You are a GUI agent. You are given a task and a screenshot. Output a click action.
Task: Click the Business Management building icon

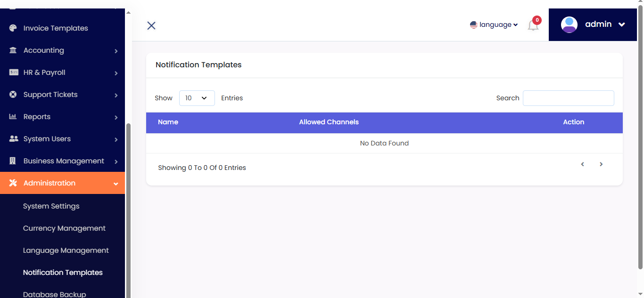point(13,161)
